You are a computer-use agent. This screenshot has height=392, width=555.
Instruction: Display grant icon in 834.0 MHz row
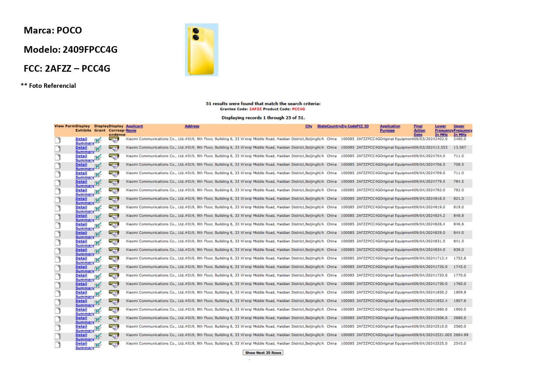[x=98, y=251]
